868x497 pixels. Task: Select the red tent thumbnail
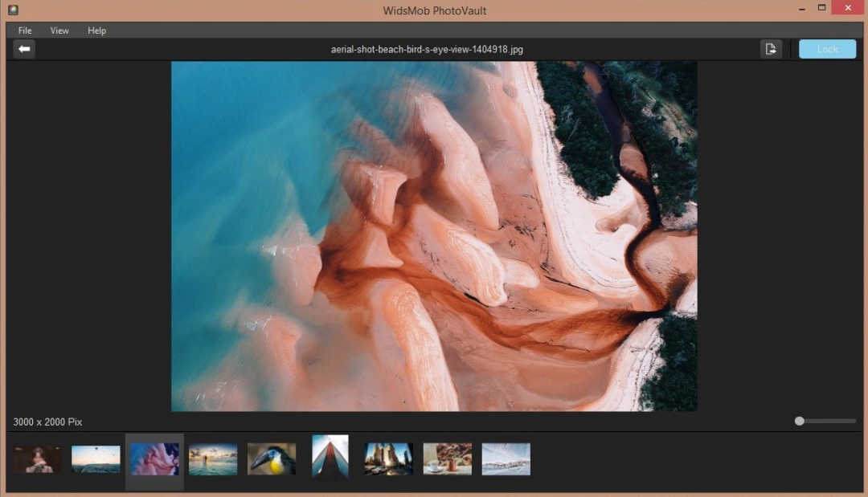(x=330, y=458)
